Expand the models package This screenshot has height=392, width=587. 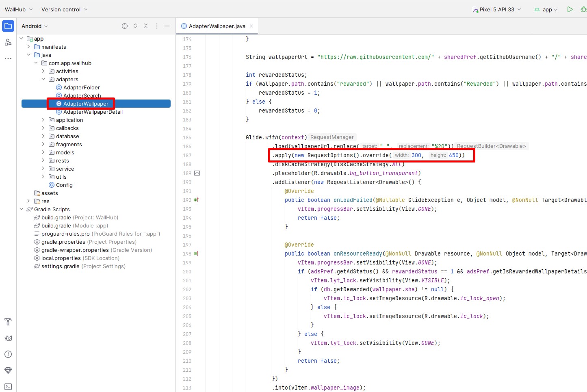pos(43,152)
